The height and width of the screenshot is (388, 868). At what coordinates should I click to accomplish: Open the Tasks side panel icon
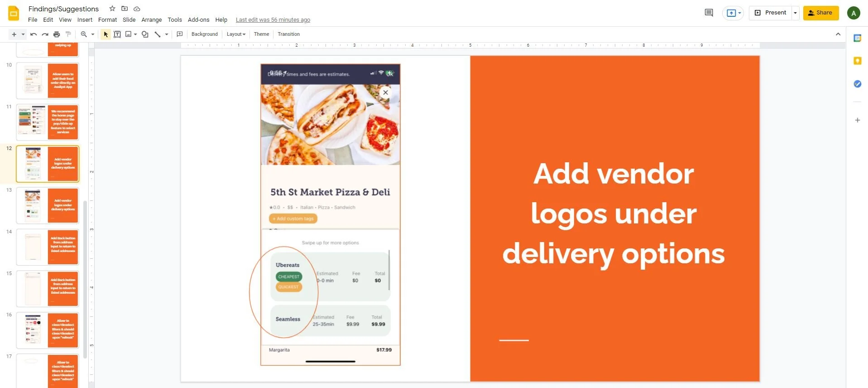[x=857, y=84]
